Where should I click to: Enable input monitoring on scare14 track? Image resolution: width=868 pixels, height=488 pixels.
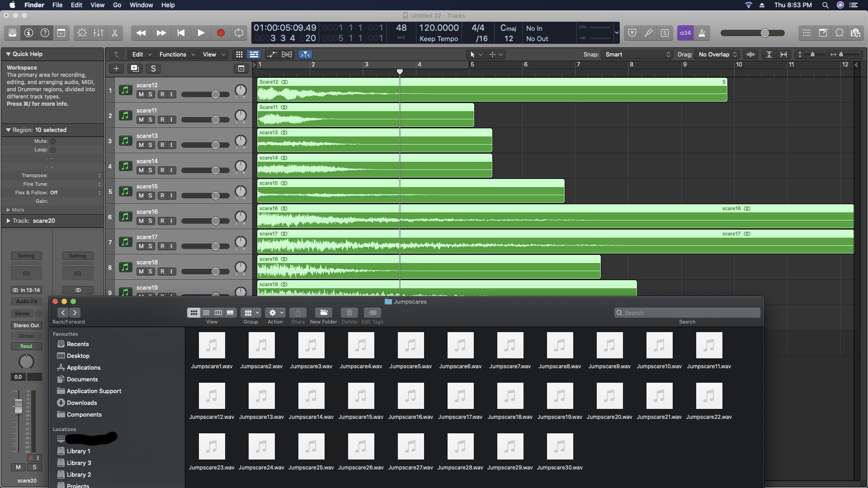pyautogui.click(x=171, y=170)
